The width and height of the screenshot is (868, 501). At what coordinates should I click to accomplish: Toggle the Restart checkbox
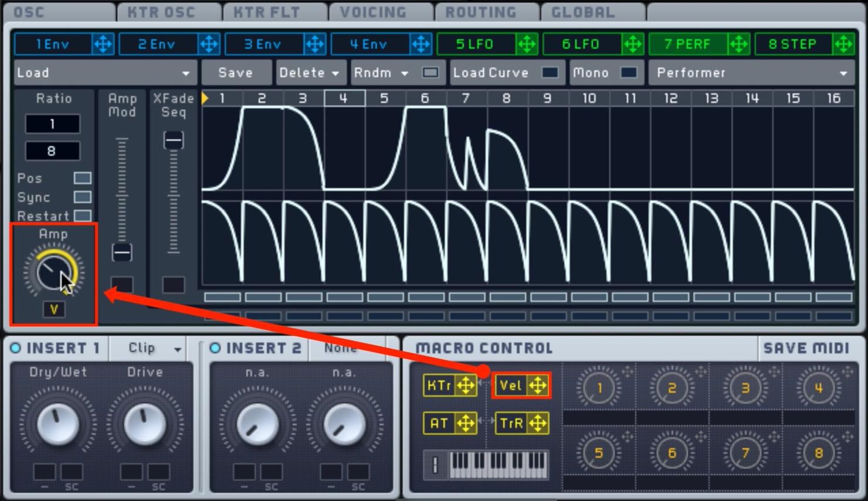(x=82, y=216)
